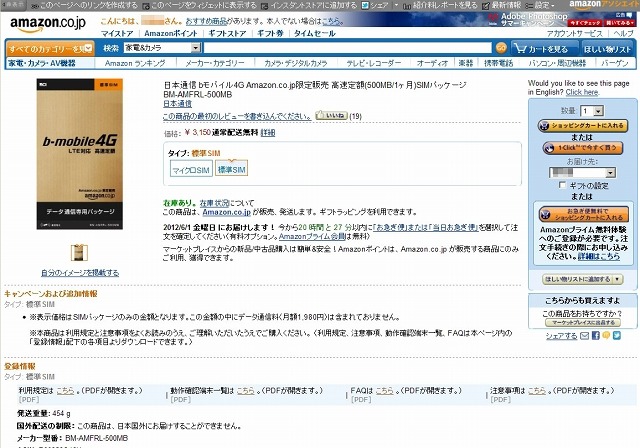Open the Amazonプライム会員 link

pos(312,236)
